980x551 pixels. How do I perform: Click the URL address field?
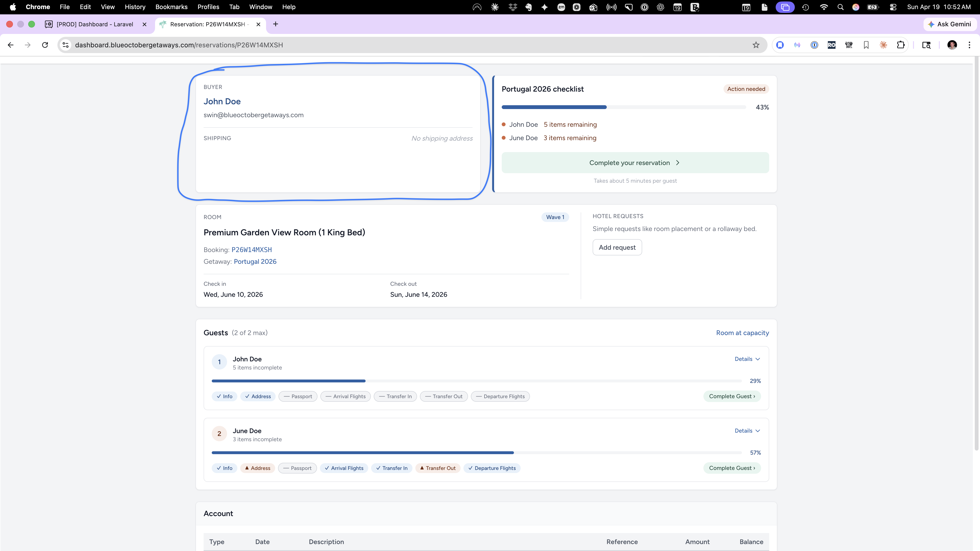click(411, 45)
